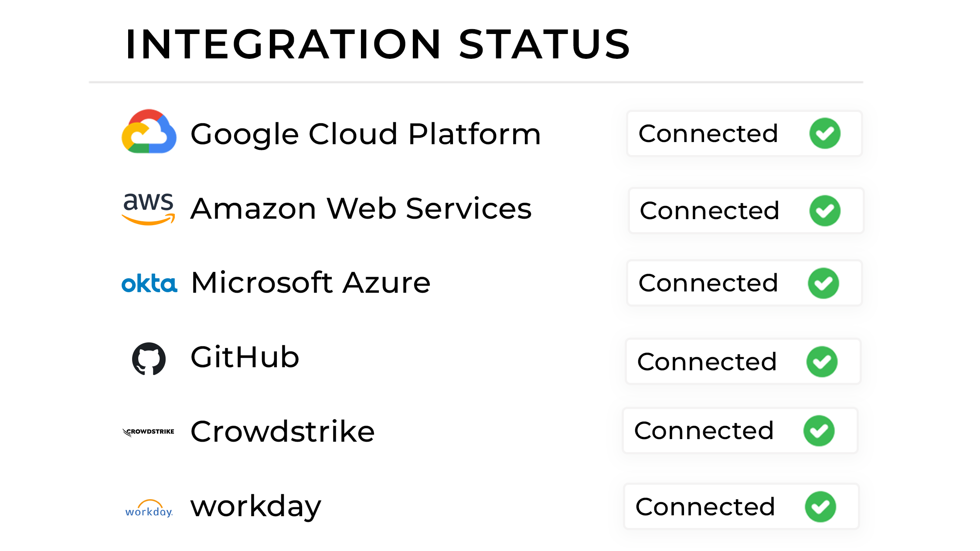Click Connected button for GitHub
The image size is (980, 551).
point(743,362)
